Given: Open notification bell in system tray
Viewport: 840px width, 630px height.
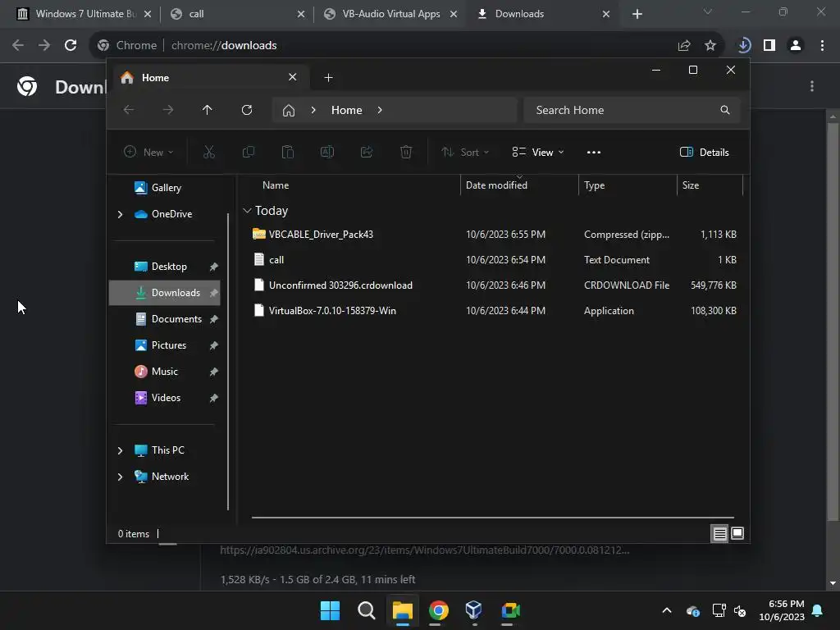Looking at the screenshot, I should [818, 610].
